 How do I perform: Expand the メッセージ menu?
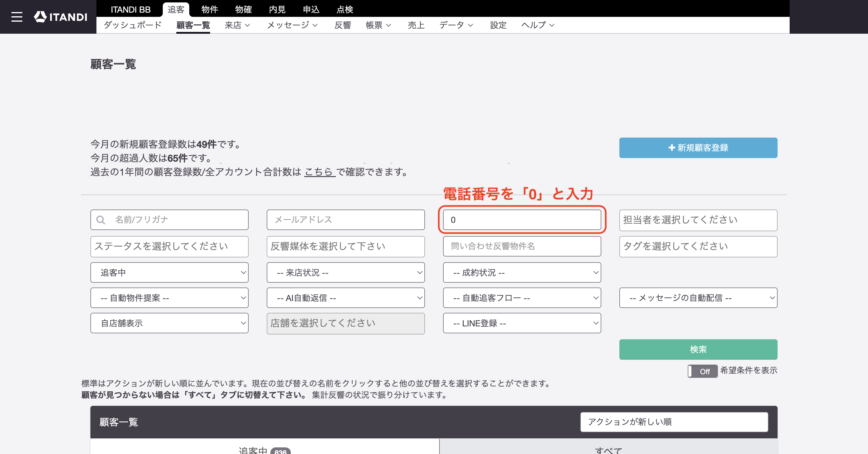click(292, 25)
